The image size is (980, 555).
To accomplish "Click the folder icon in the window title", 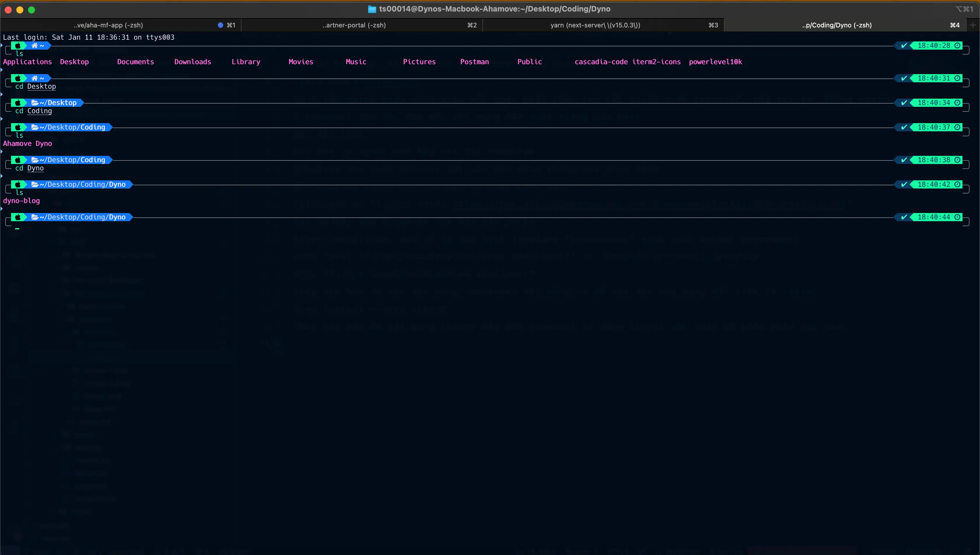I will tap(372, 9).
